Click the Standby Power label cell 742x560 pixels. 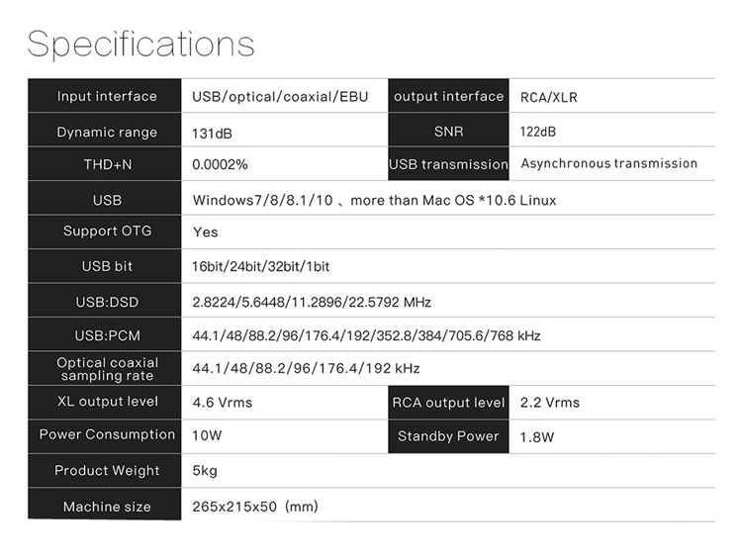point(448,436)
